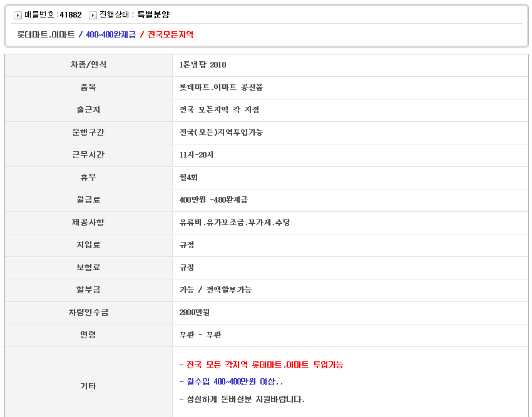The height and width of the screenshot is (417, 532).
Task: Click the 롯데마트.이마트 title text
Action: coord(46,34)
